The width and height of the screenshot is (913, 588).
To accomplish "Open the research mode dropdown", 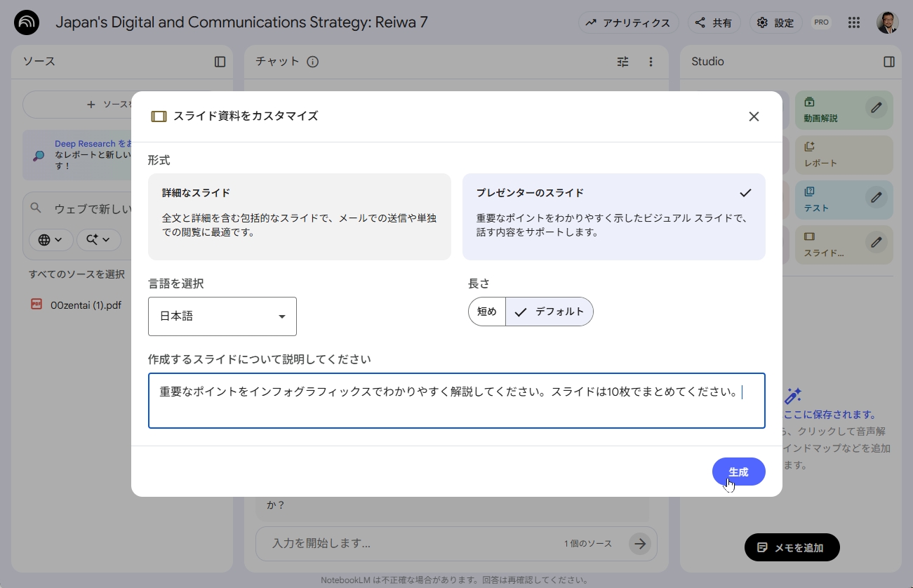I will coord(99,240).
